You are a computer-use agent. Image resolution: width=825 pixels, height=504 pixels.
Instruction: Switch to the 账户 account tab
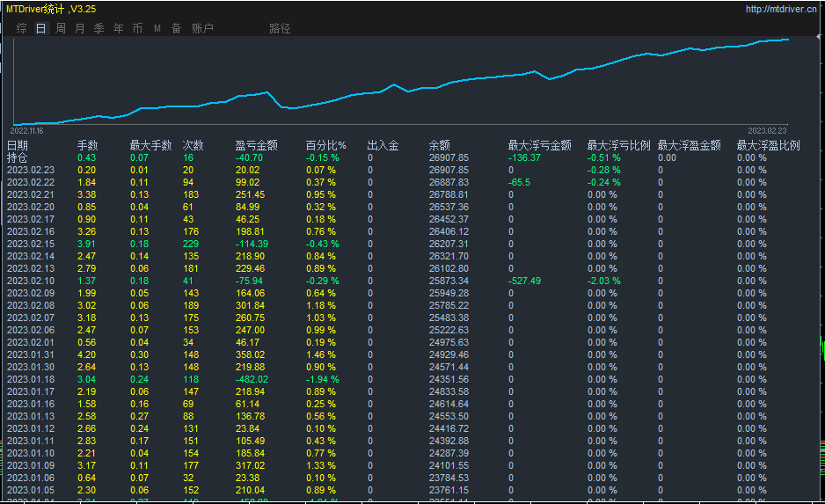click(x=202, y=28)
